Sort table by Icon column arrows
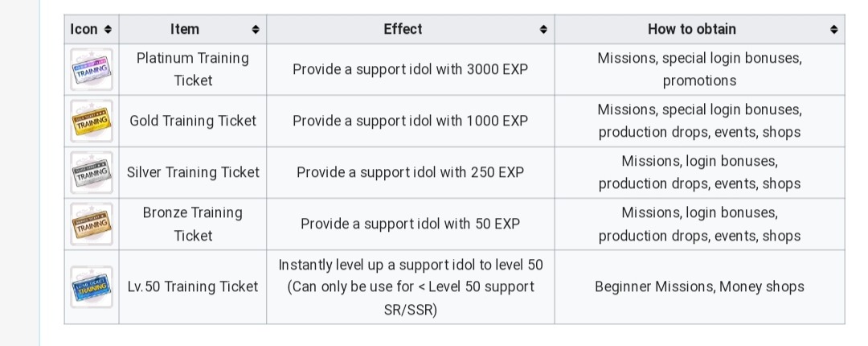 coord(108,30)
